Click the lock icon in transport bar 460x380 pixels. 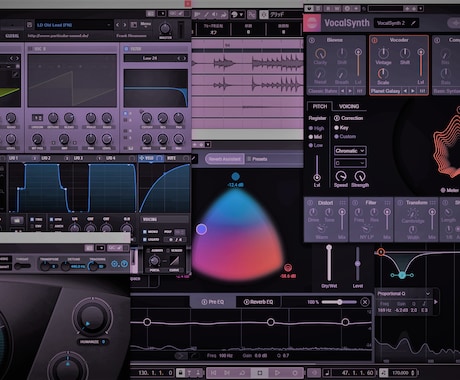coord(180,372)
